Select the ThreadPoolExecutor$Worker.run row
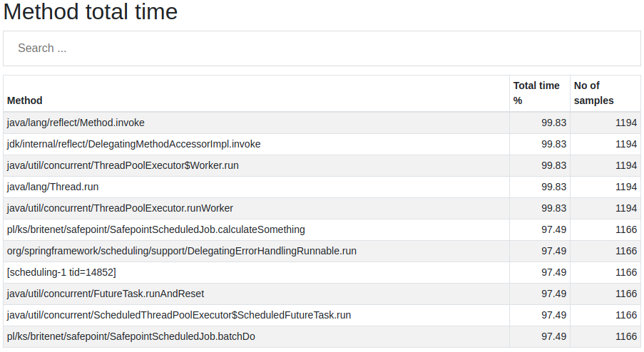 pyautogui.click(x=322, y=165)
